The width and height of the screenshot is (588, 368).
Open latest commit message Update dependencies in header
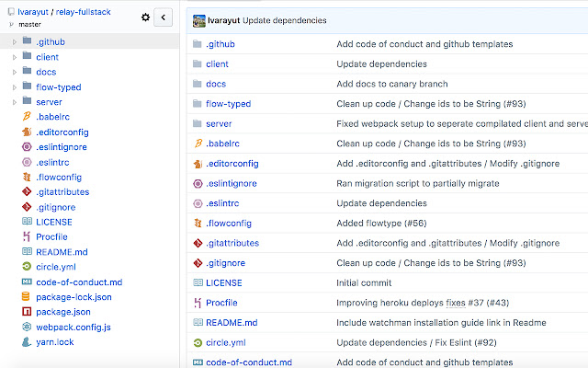point(285,20)
